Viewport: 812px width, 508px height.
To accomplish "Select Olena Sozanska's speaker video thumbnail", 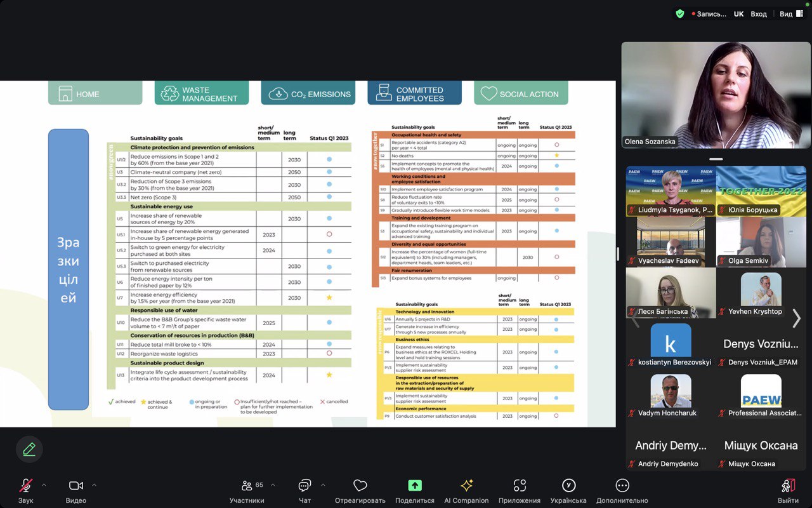I will (x=716, y=95).
